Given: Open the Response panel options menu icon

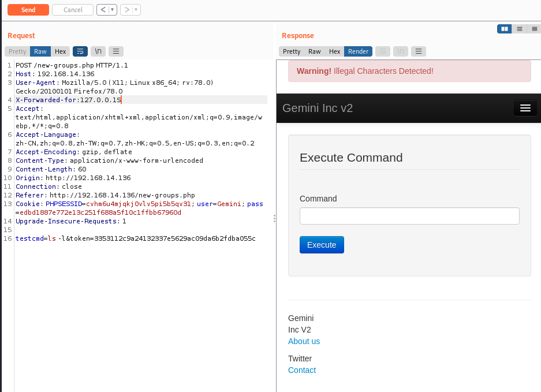Looking at the screenshot, I should pyautogui.click(x=419, y=51).
